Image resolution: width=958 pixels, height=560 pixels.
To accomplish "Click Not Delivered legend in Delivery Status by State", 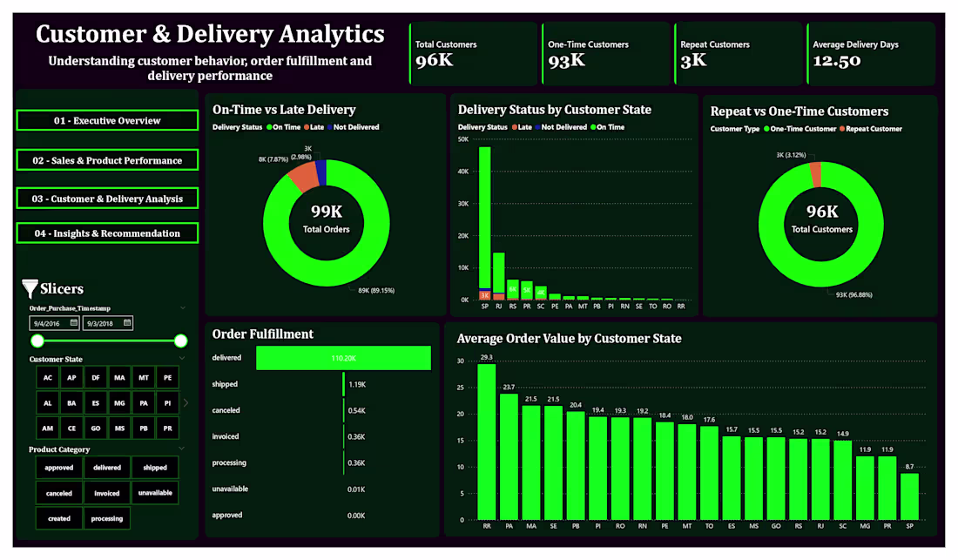I will [561, 127].
